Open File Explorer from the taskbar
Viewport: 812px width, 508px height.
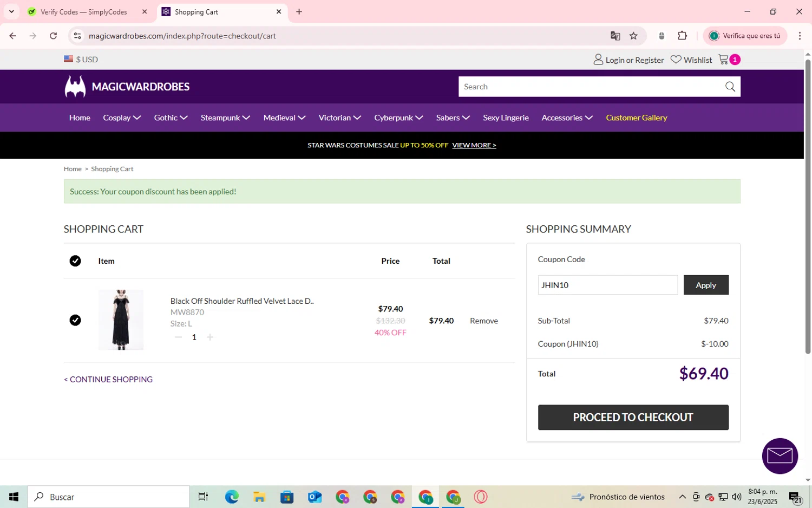(x=259, y=497)
